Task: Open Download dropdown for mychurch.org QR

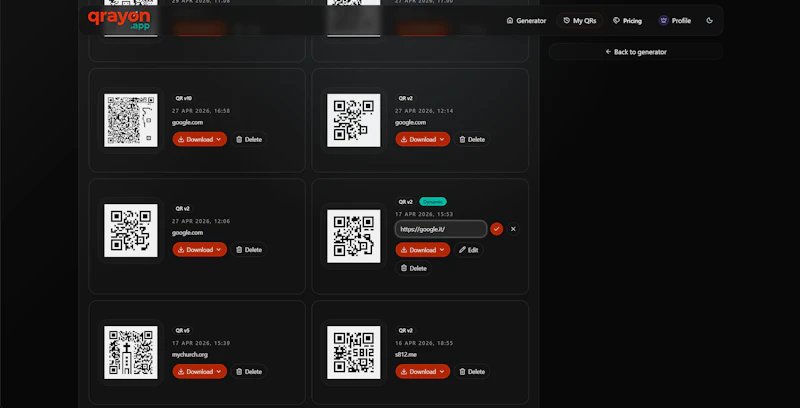Action: [x=199, y=371]
